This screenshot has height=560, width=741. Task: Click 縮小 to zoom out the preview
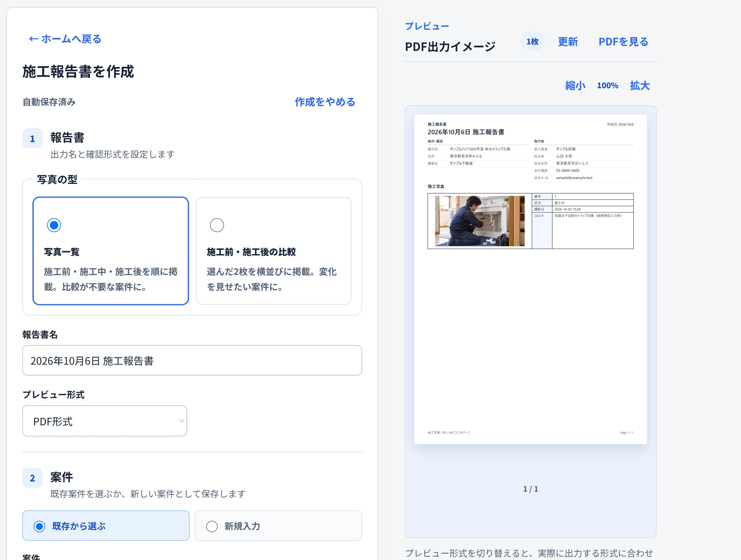[575, 85]
